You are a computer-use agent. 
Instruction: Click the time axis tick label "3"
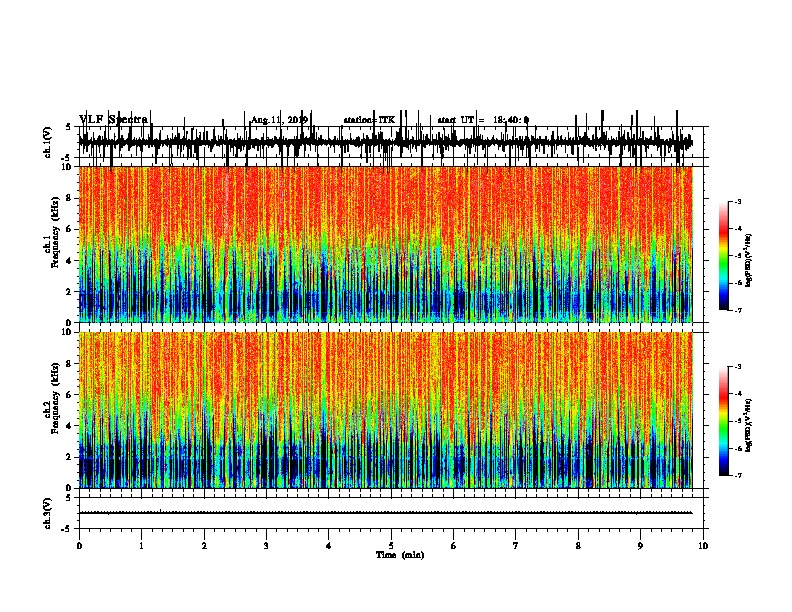(266, 546)
